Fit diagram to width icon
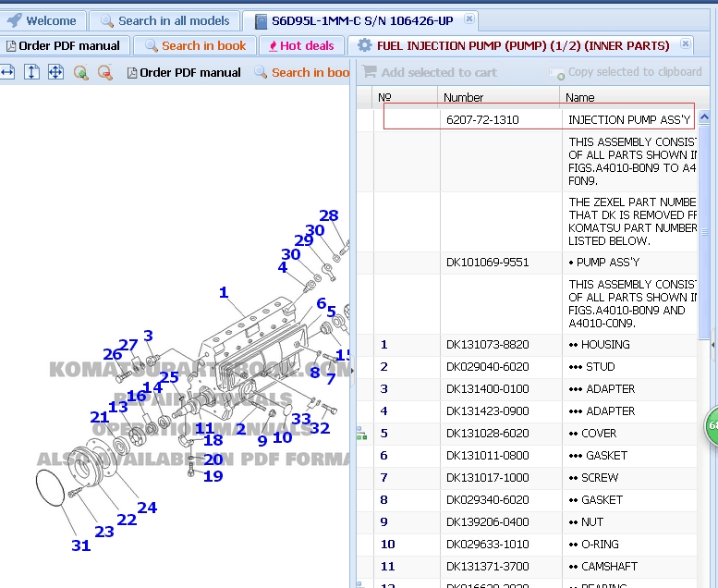 tap(7, 72)
